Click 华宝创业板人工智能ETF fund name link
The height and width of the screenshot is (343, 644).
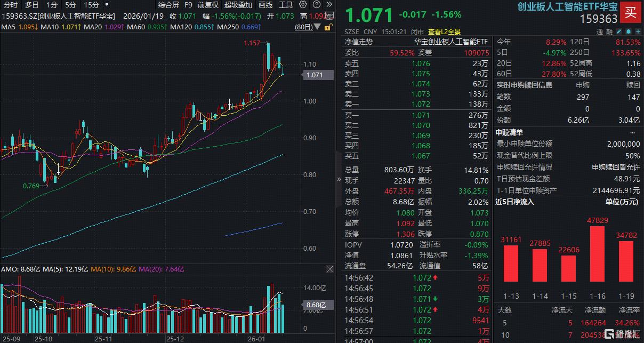450,41
